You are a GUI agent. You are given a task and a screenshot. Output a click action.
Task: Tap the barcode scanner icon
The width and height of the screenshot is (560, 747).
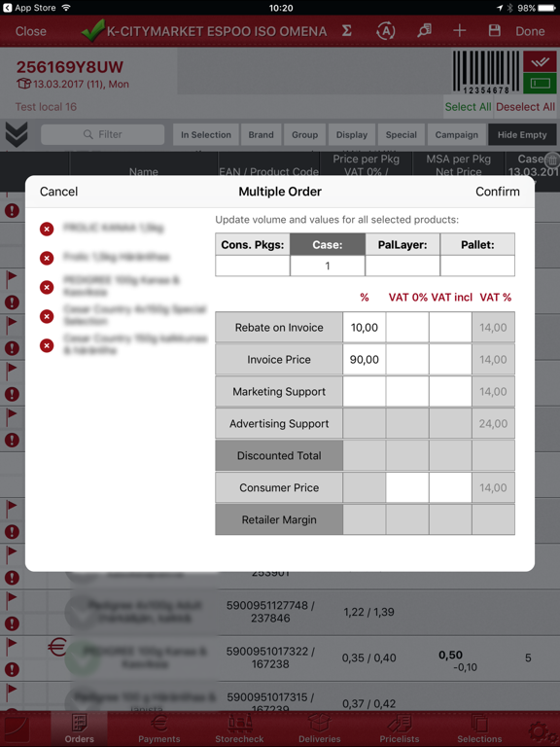coord(486,72)
